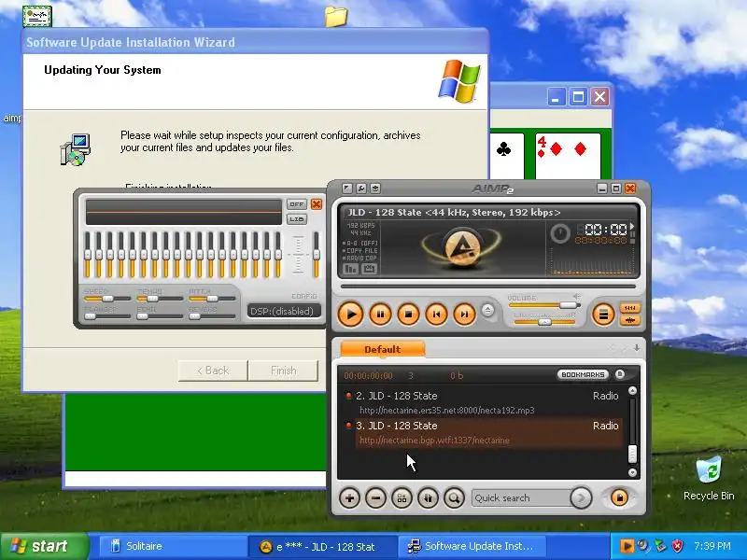Open the playlist misc grid button
The width and height of the screenshot is (747, 560).
pos(402,498)
